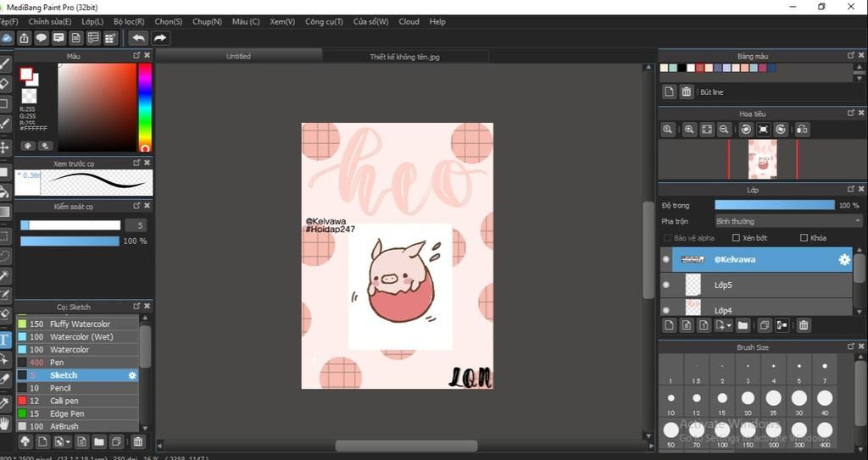Toggle visibility of Lớp5 layer
868x460 pixels.
(x=666, y=285)
